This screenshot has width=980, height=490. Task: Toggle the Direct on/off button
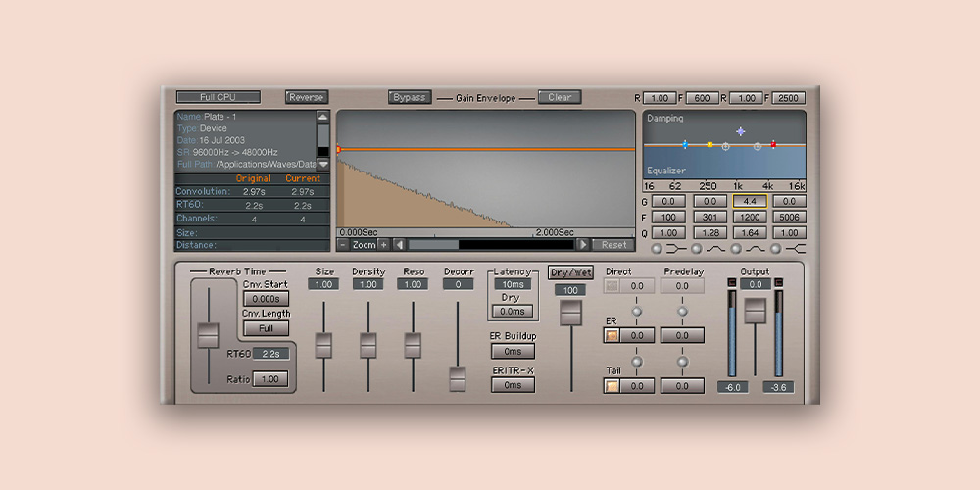(x=612, y=286)
